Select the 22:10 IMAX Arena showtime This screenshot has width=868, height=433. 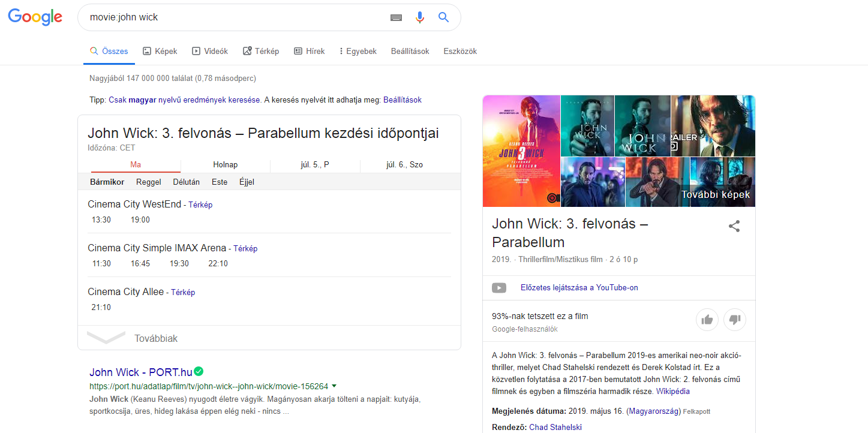[218, 264]
